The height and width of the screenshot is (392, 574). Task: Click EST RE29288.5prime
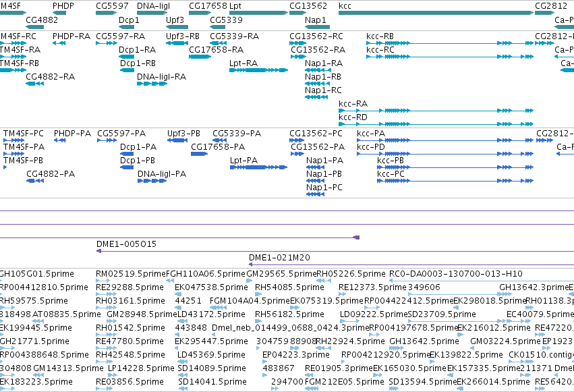pyautogui.click(x=106, y=294)
